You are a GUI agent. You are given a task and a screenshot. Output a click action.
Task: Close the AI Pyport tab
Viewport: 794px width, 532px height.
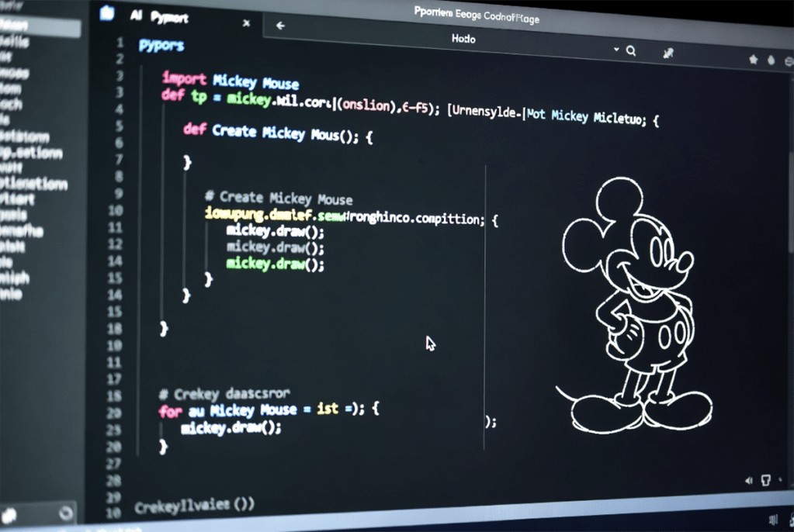[247, 23]
